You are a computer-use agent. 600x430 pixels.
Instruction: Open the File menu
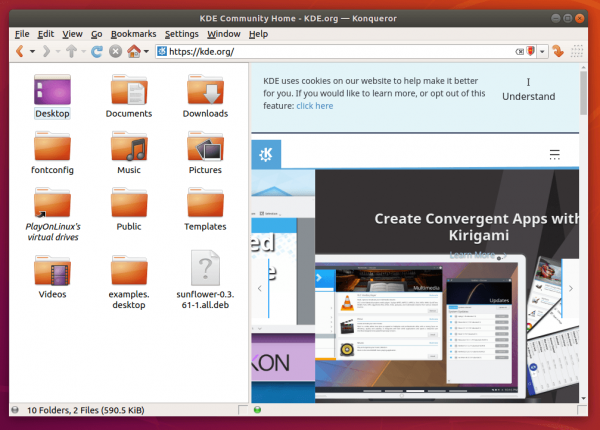pyautogui.click(x=22, y=34)
